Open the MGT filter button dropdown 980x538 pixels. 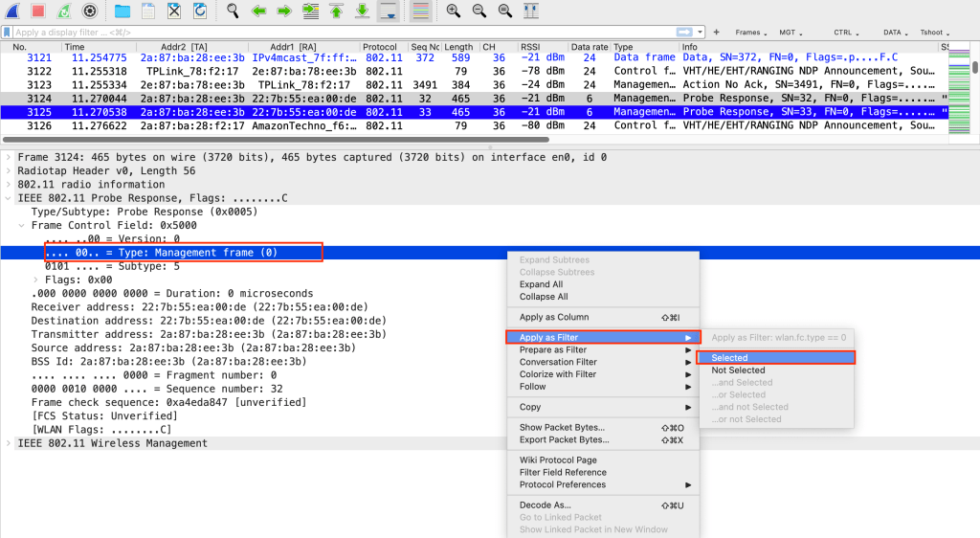pos(791,33)
